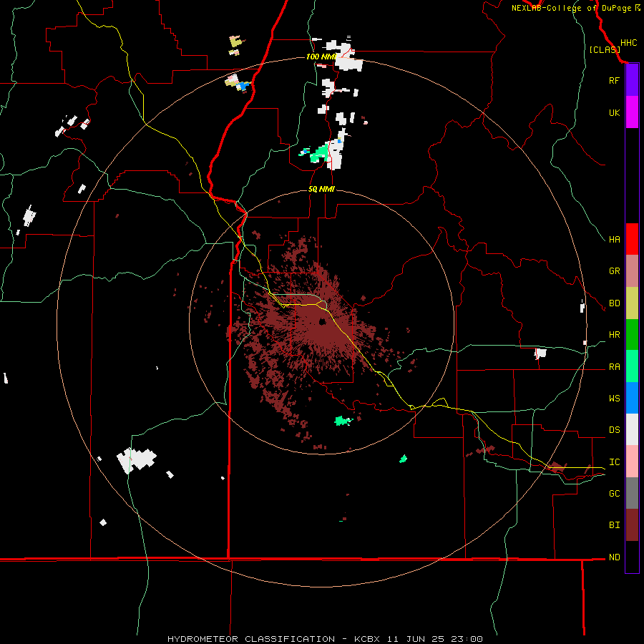Click the 'NEXLAB-College of DuPage' credit text
This screenshot has height=644, width=644.
571,8
